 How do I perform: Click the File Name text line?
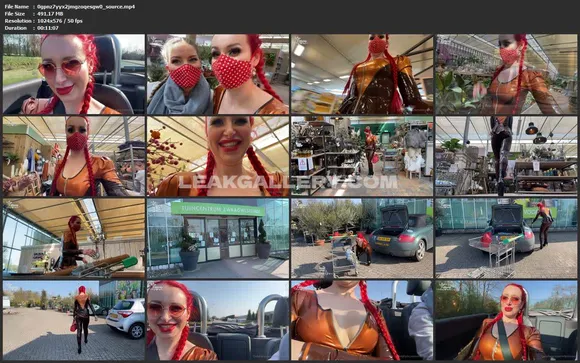(x=70, y=7)
